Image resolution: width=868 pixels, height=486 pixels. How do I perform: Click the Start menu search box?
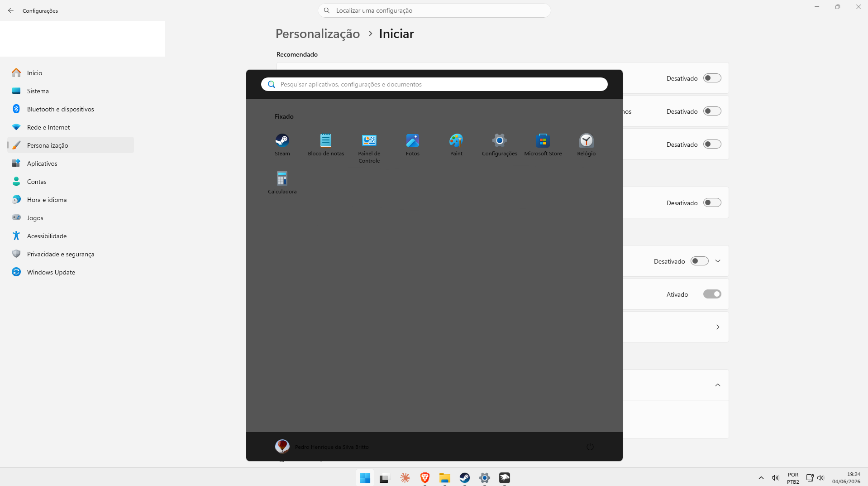click(x=434, y=84)
